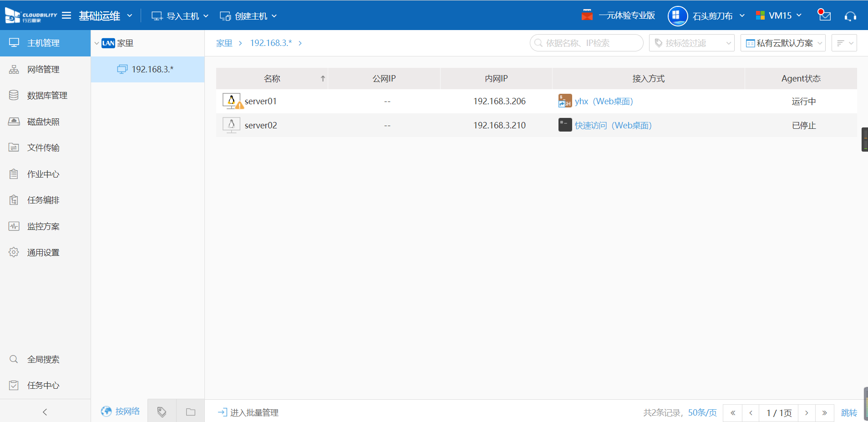This screenshot has height=422, width=868.
Task: Click the 已停止 agent status
Action: 803,125
